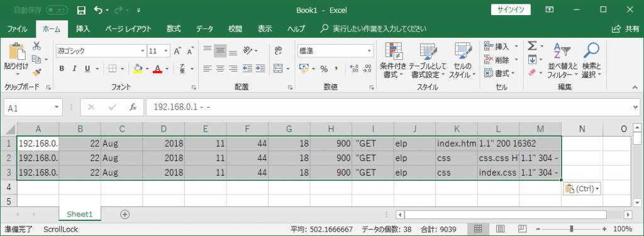Image resolution: width=644 pixels, height=236 pixels.
Task: Click the Save floppy disk icon
Action: [x=82, y=10]
